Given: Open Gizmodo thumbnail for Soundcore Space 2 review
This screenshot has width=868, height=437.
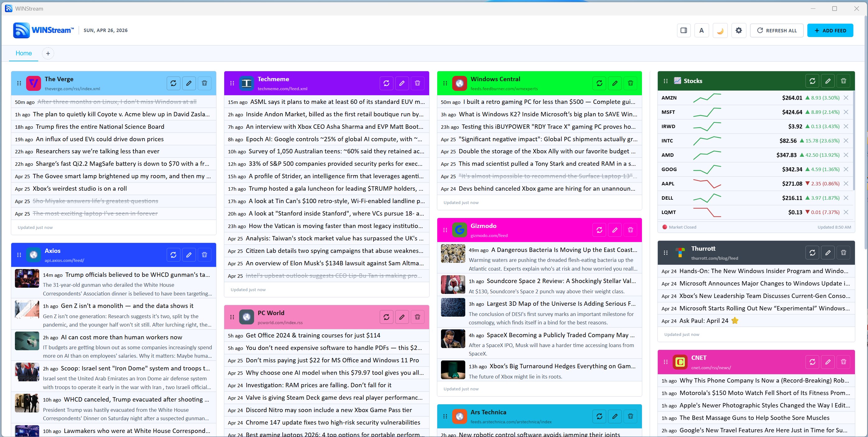Looking at the screenshot, I should (453, 285).
